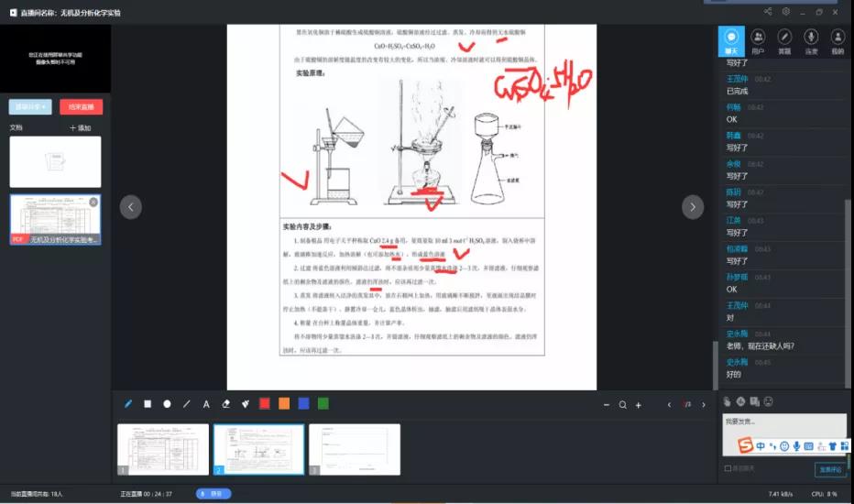Screen dimensions: 854x504
Task: Toggle Sogou punctuation mode icon
Action: (772, 446)
